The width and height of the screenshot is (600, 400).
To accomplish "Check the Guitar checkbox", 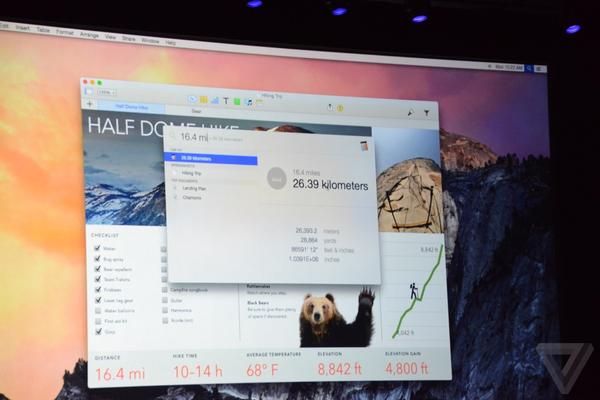I will pos(165,300).
